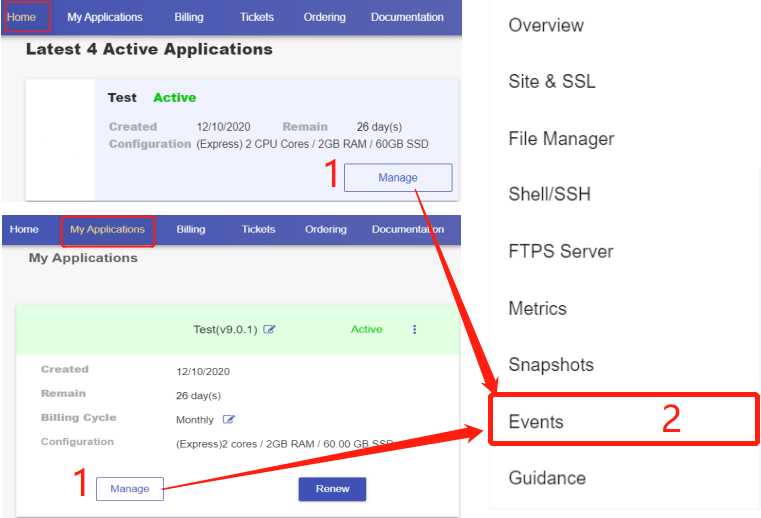This screenshot has height=518, width=761.
Task: Open Metrics from the side menu
Action: pyautogui.click(x=537, y=309)
